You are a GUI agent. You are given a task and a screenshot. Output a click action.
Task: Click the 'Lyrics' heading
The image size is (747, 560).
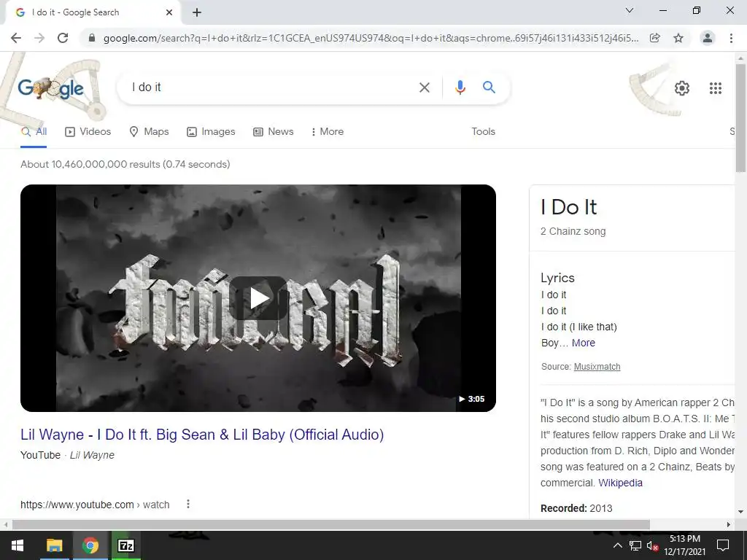click(557, 278)
